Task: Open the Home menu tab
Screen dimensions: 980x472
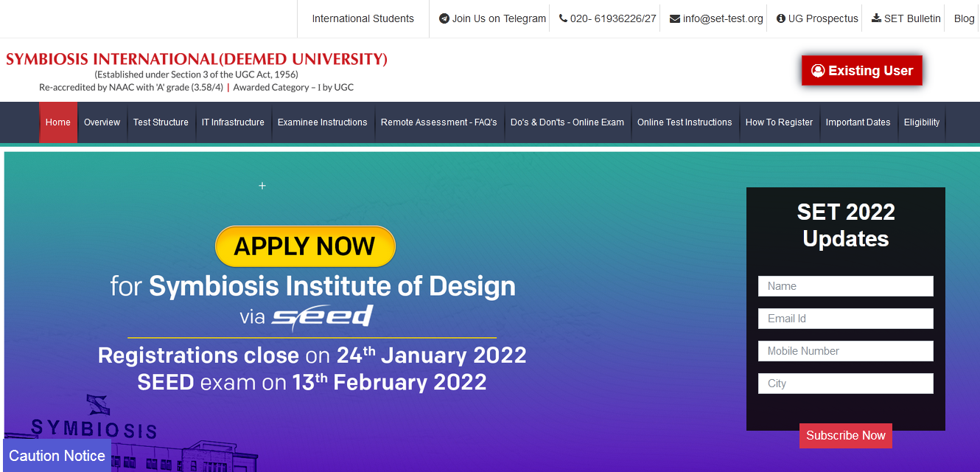Action: tap(58, 122)
